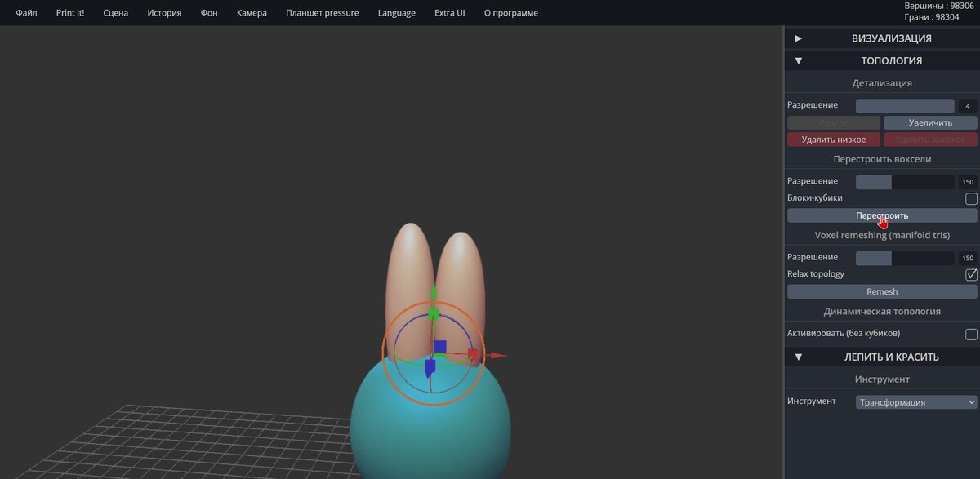The image size is (980, 479).
Task: Click the red square scale handle on the gizmo
Action: tap(473, 355)
